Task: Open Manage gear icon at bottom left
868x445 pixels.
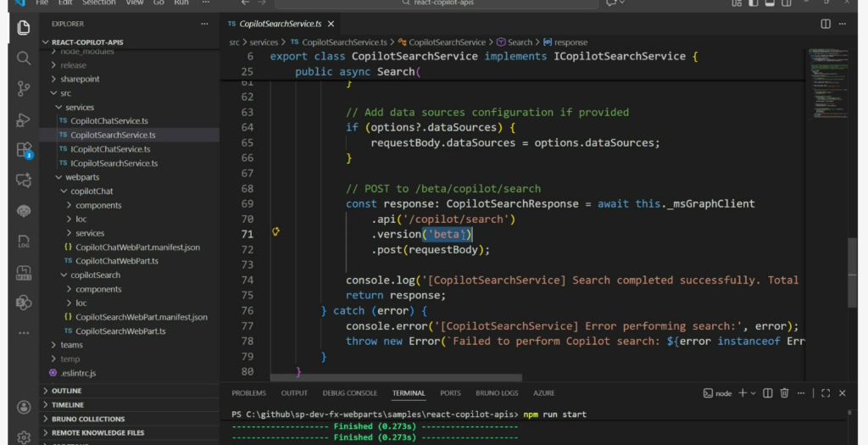Action: (x=24, y=437)
